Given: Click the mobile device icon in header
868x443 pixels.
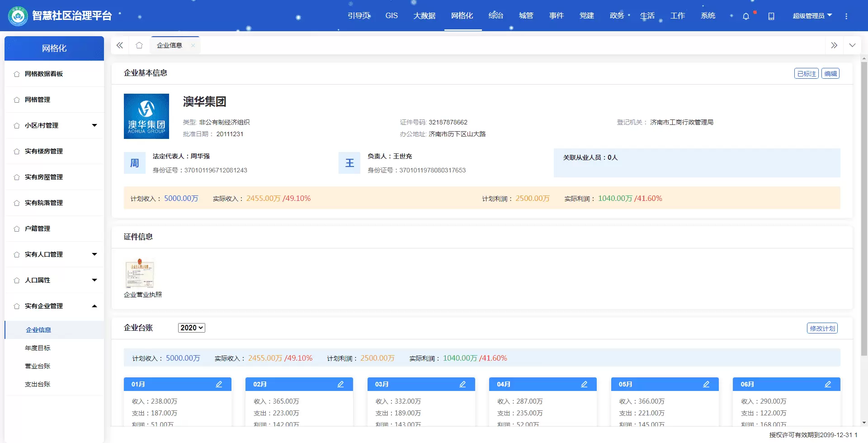Looking at the screenshot, I should tap(771, 16).
